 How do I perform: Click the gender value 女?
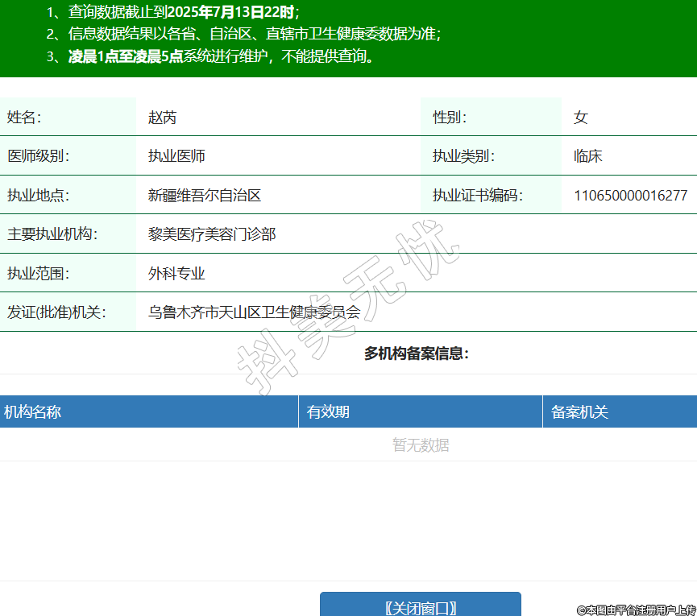[x=580, y=118]
